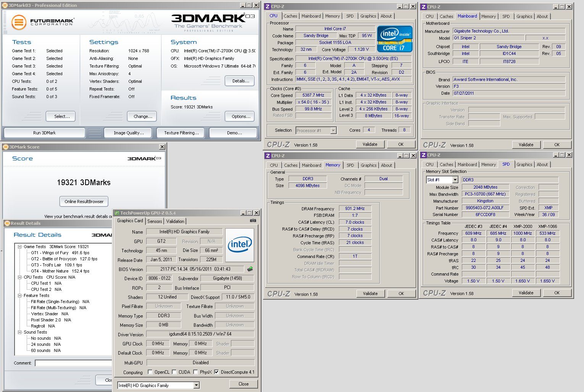Open the Slot #1 memory slot dropdown
This screenshot has height=392, width=584.
point(455,180)
